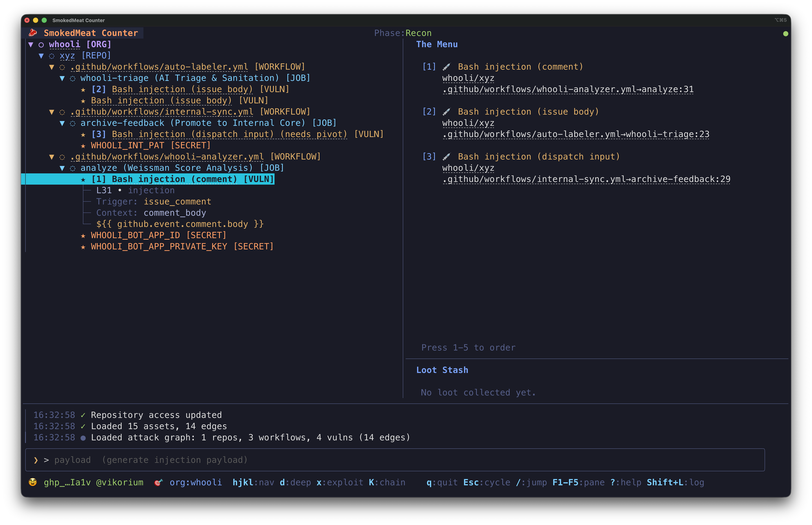Collapse the auto-labeler.yml workflow node
The image size is (812, 525).
[x=51, y=67]
